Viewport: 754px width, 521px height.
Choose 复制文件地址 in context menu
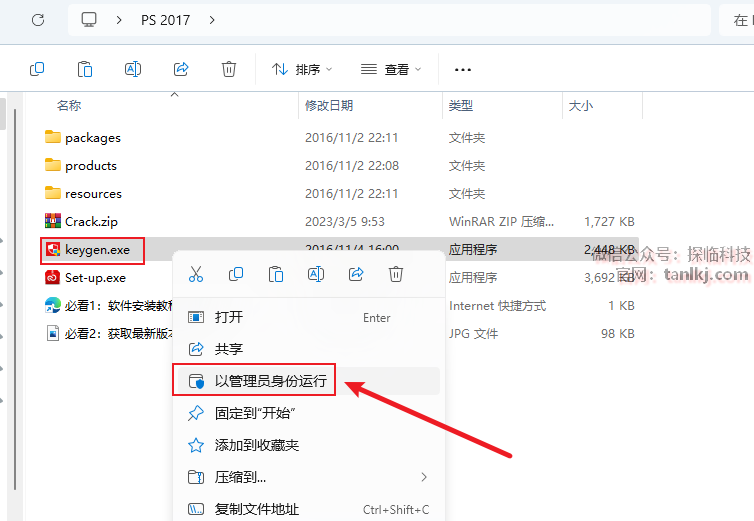point(308,509)
